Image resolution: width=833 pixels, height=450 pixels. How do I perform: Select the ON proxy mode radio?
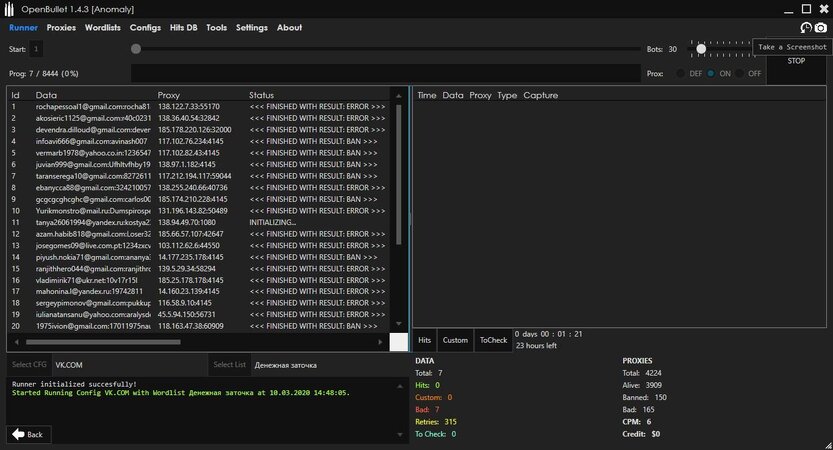point(711,73)
